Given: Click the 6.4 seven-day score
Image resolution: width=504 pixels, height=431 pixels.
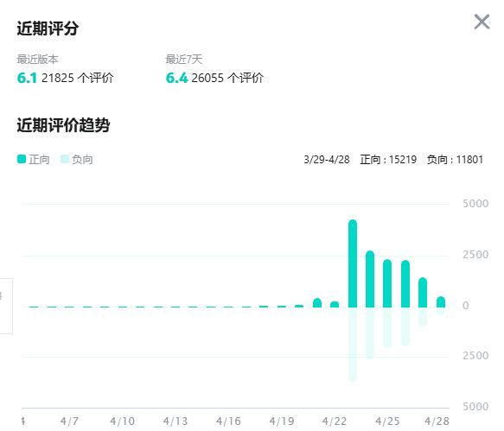Looking at the screenshot, I should tap(176, 78).
